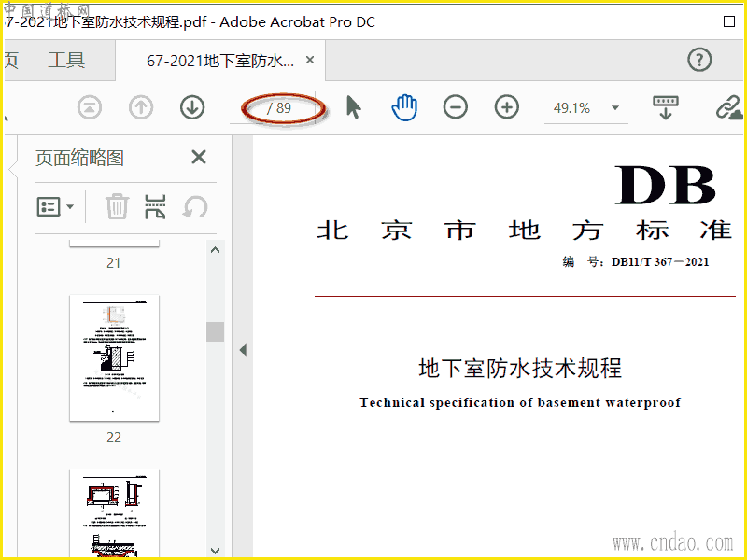Close the 页面缩略图 panel
The height and width of the screenshot is (560, 747).
[199, 157]
